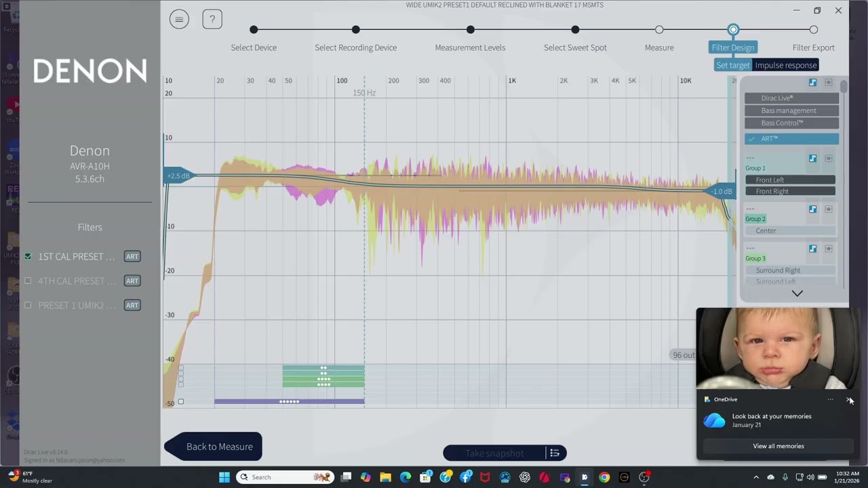Open the Copilot taskbar icon
The width and height of the screenshot is (868, 488).
(366, 477)
